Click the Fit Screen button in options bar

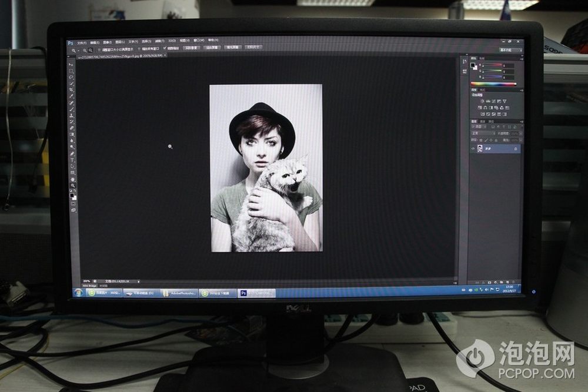pyautogui.click(x=212, y=48)
